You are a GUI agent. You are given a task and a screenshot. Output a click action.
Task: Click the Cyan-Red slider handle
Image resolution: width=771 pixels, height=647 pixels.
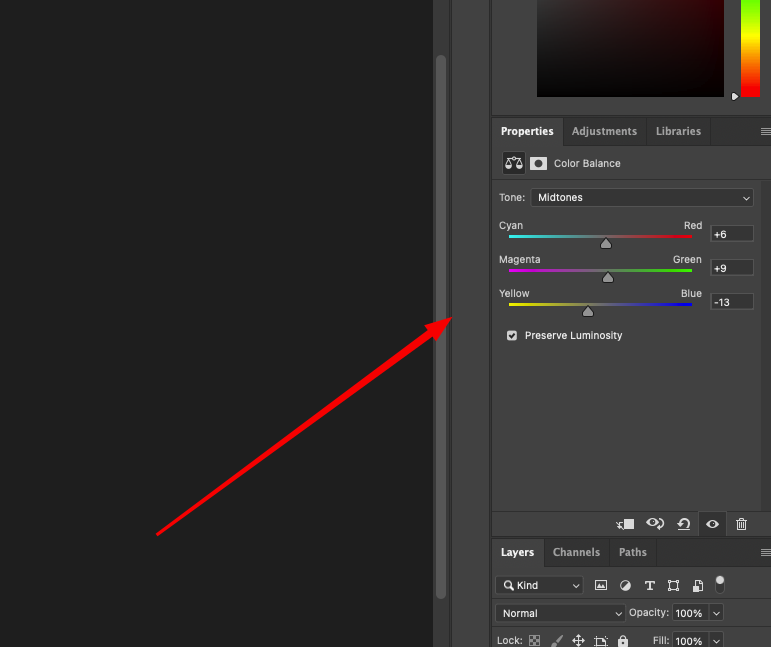pyautogui.click(x=606, y=243)
